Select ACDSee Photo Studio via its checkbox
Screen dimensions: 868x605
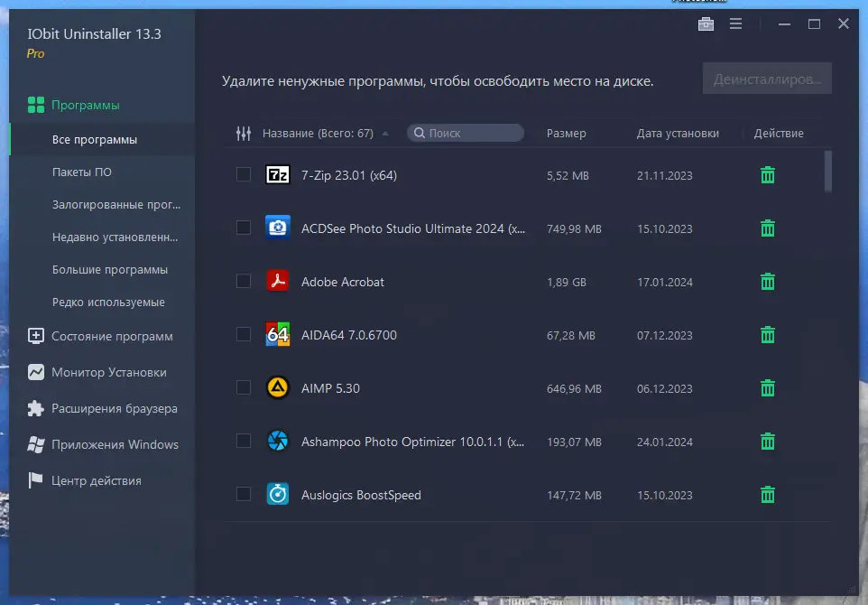point(243,228)
